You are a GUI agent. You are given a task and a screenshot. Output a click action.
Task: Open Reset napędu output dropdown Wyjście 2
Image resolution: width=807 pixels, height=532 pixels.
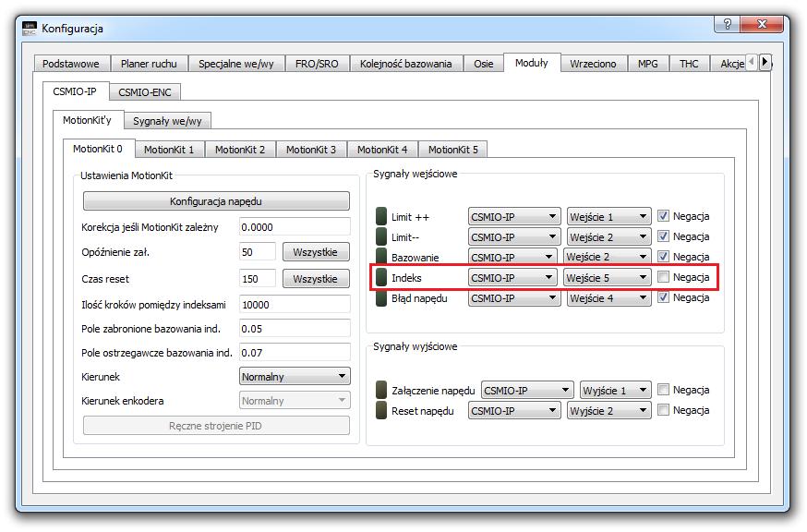click(608, 410)
